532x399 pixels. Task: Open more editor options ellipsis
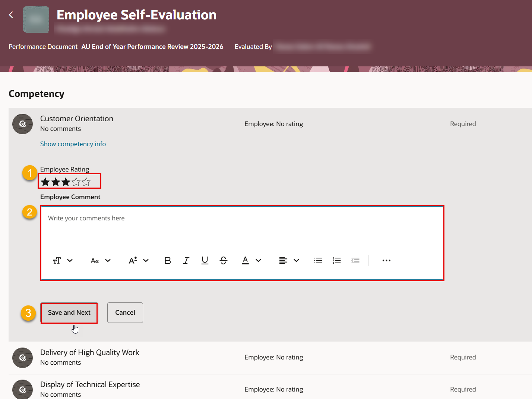(386, 261)
